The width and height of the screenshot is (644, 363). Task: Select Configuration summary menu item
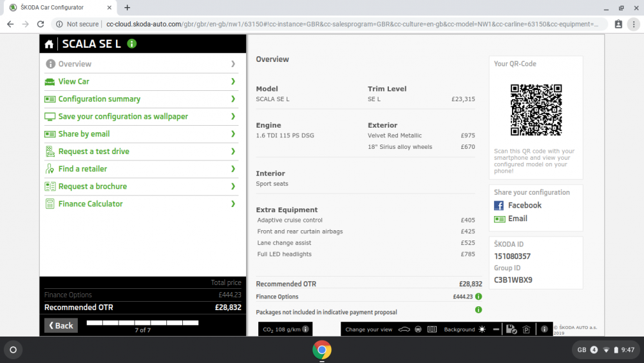[x=141, y=99]
